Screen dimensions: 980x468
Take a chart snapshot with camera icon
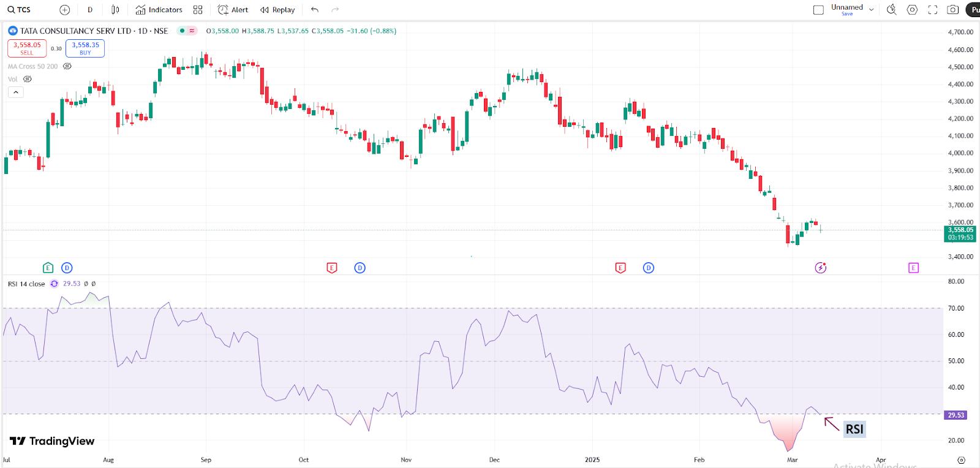coord(953,10)
